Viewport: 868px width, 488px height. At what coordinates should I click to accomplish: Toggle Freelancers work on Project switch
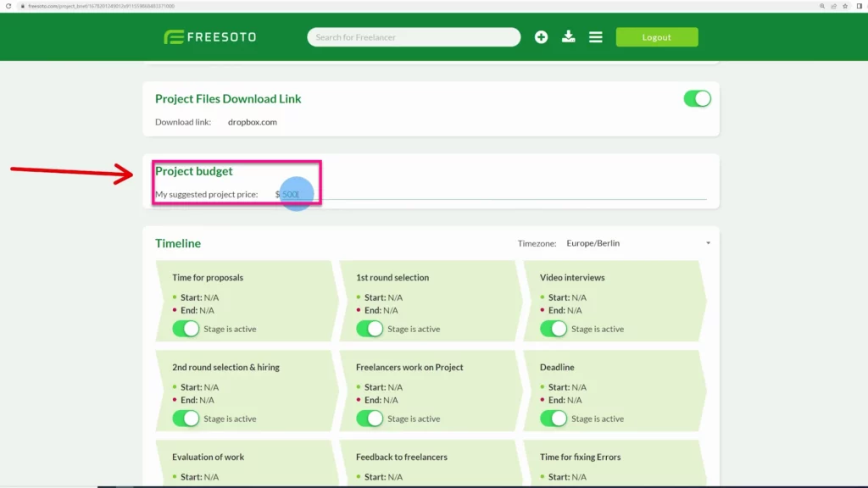pos(370,419)
